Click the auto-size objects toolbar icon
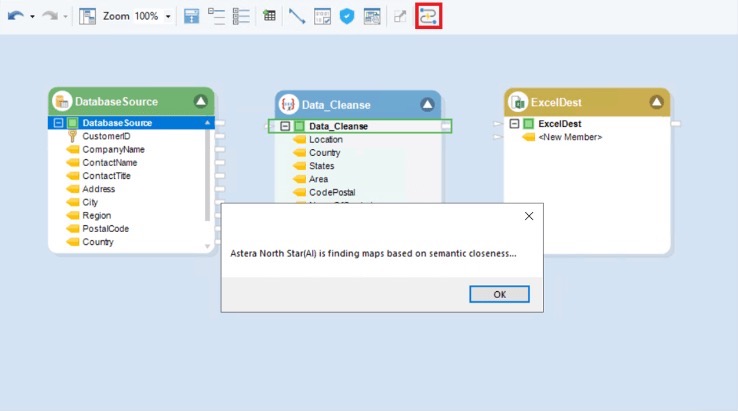738x411 pixels. 192,16
